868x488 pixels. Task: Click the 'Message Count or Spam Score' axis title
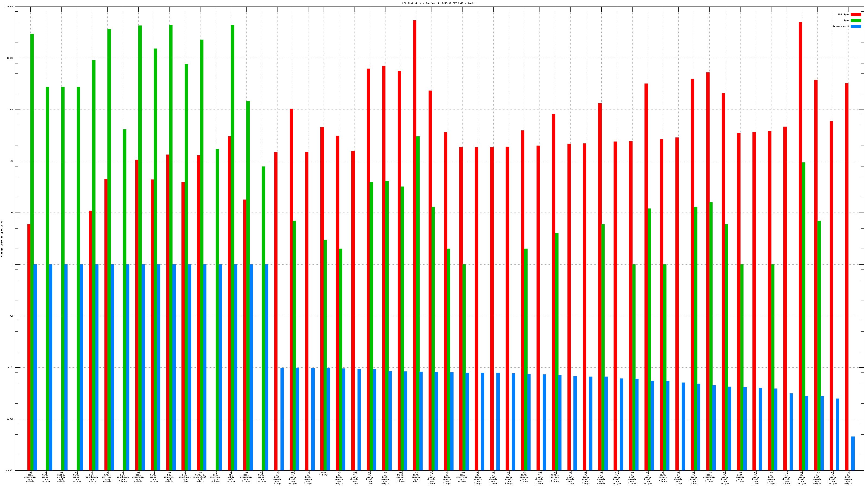pos(2,239)
